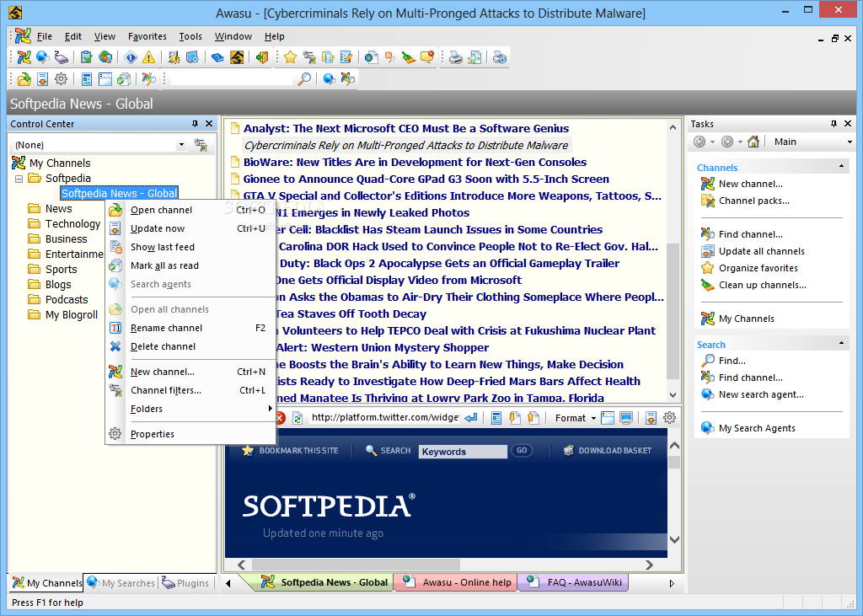Click the horizontal scrollbar of the web page
863x616 pixels.
[x=356, y=565]
